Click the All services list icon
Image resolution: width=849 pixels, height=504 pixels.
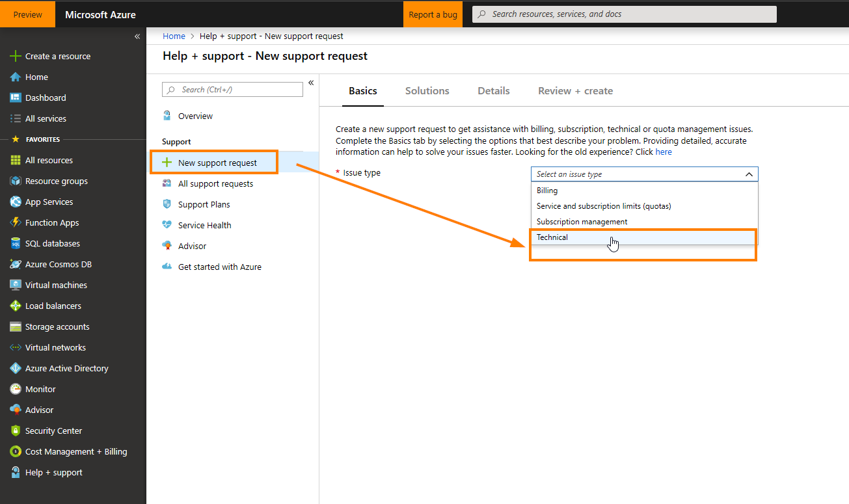click(x=16, y=119)
